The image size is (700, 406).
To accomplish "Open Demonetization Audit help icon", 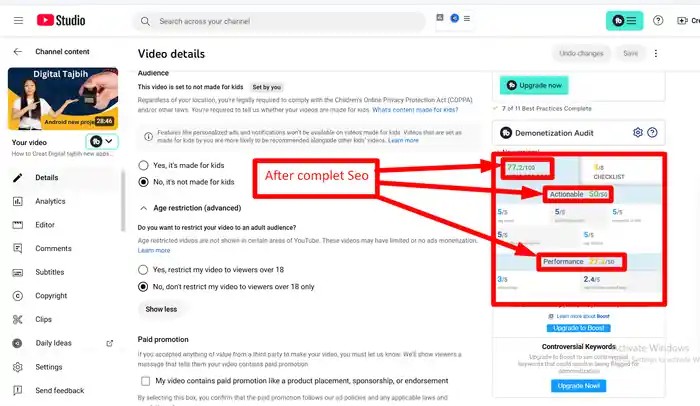I will (x=652, y=133).
